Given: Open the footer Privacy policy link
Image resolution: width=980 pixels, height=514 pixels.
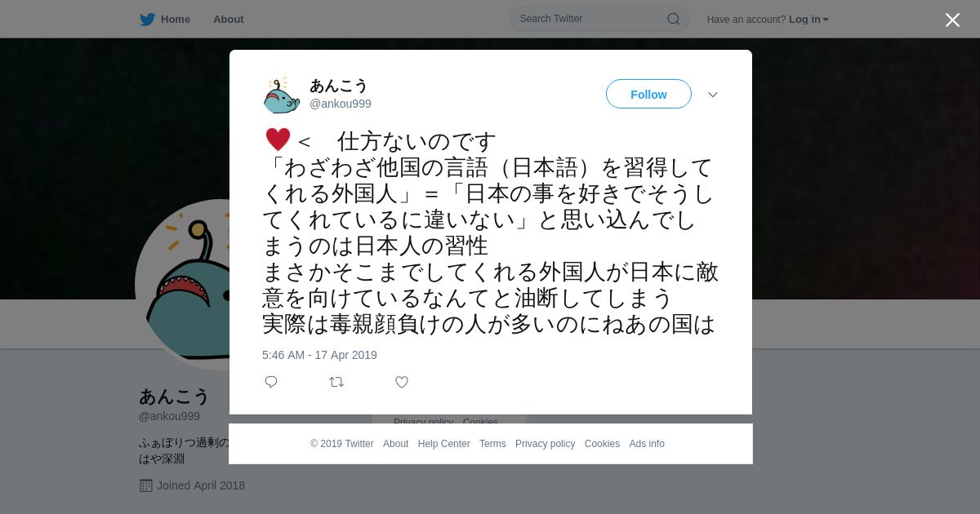Looking at the screenshot, I should point(545,444).
